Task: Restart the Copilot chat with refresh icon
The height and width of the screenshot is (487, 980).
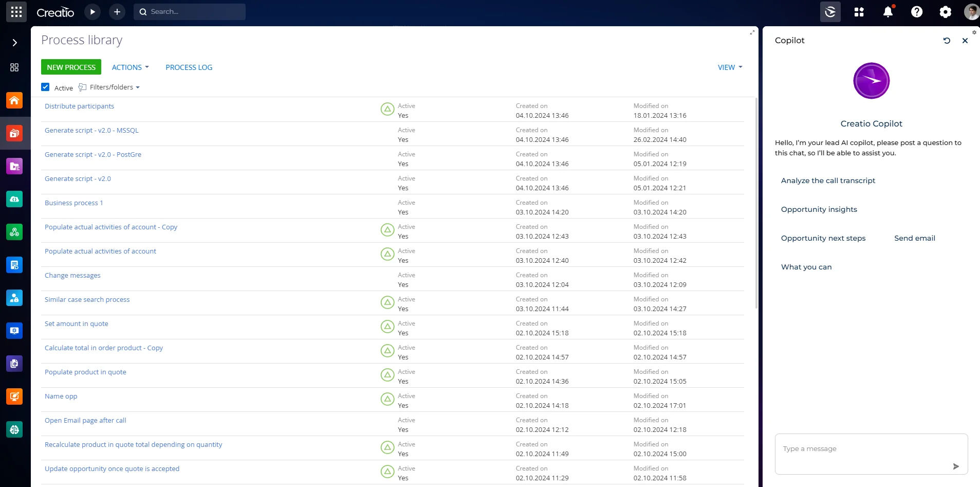Action: [x=947, y=41]
